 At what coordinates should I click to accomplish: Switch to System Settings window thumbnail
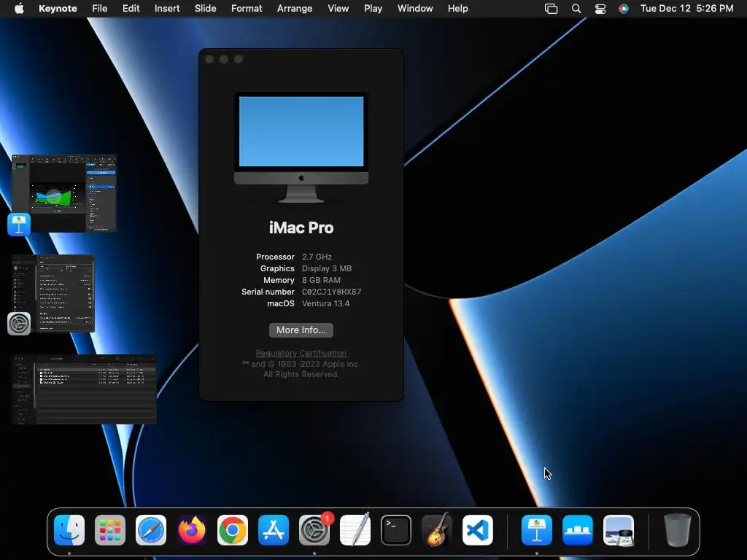[x=53, y=293]
